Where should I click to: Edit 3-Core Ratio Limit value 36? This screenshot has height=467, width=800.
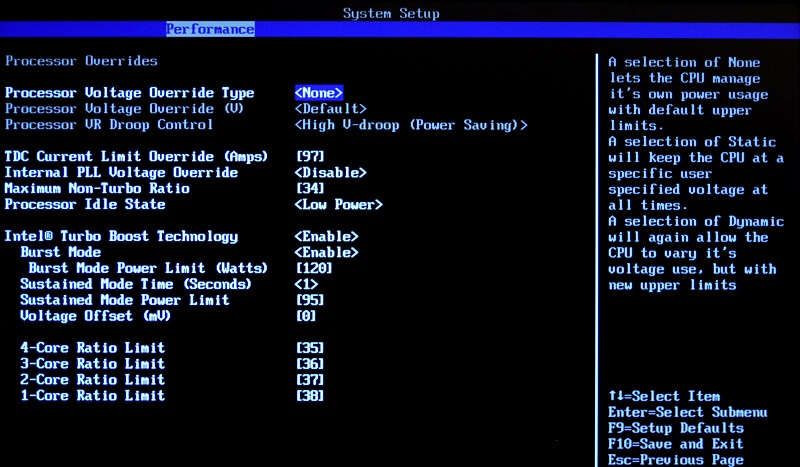click(x=310, y=364)
